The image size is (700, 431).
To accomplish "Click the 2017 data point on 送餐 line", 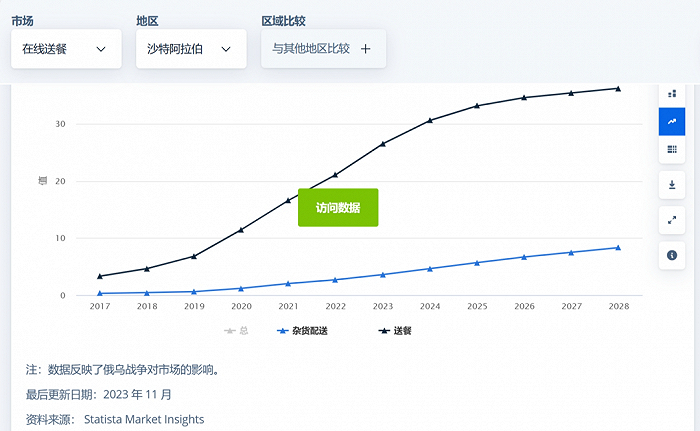I will 99,276.
